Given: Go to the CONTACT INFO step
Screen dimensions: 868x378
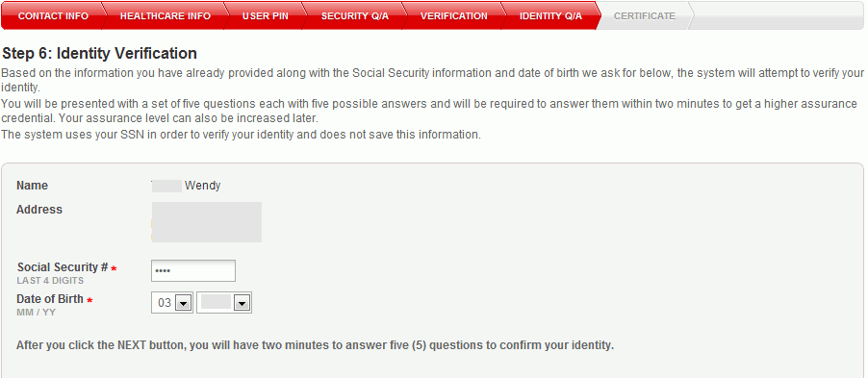Looking at the screenshot, I should click(x=53, y=16).
